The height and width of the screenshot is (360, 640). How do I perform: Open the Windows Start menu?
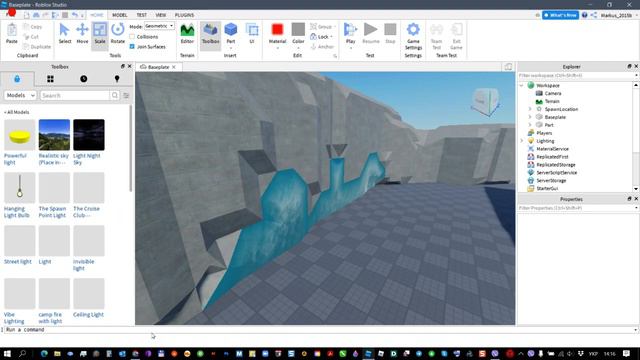pyautogui.click(x=7, y=353)
